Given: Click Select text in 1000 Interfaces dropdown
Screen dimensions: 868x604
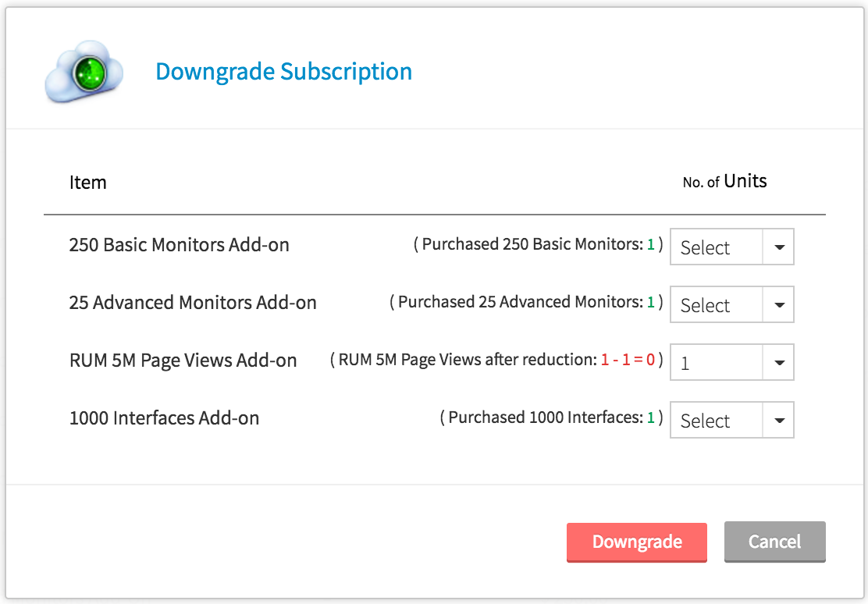Looking at the screenshot, I should (705, 421).
